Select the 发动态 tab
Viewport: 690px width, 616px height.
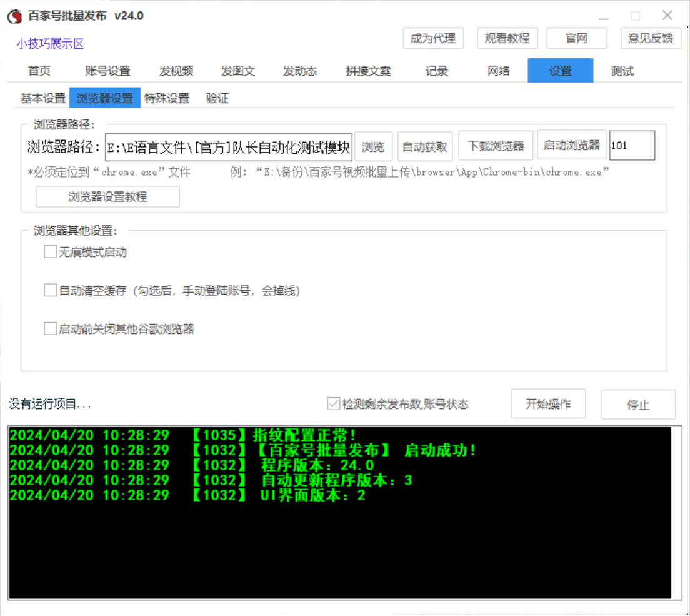(x=299, y=71)
